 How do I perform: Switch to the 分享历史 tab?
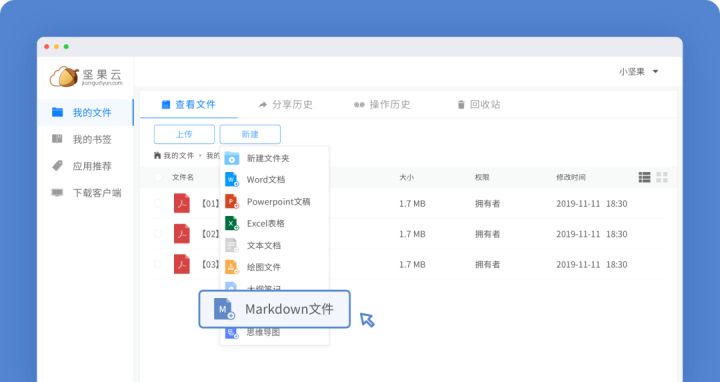click(x=286, y=105)
